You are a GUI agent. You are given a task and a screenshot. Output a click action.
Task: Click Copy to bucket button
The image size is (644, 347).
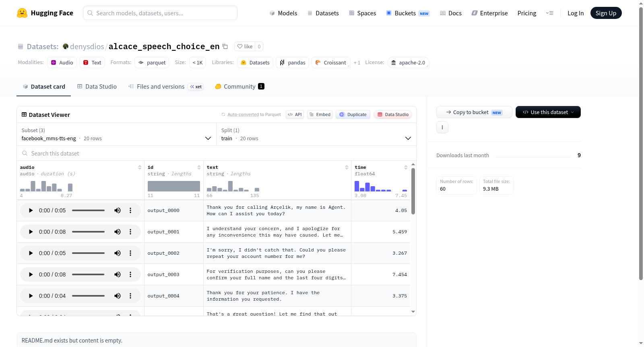[474, 112]
